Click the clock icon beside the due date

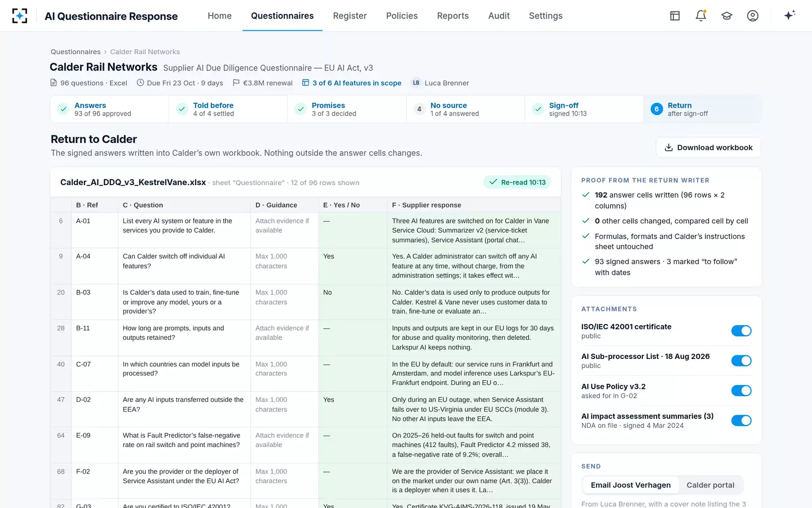point(140,83)
